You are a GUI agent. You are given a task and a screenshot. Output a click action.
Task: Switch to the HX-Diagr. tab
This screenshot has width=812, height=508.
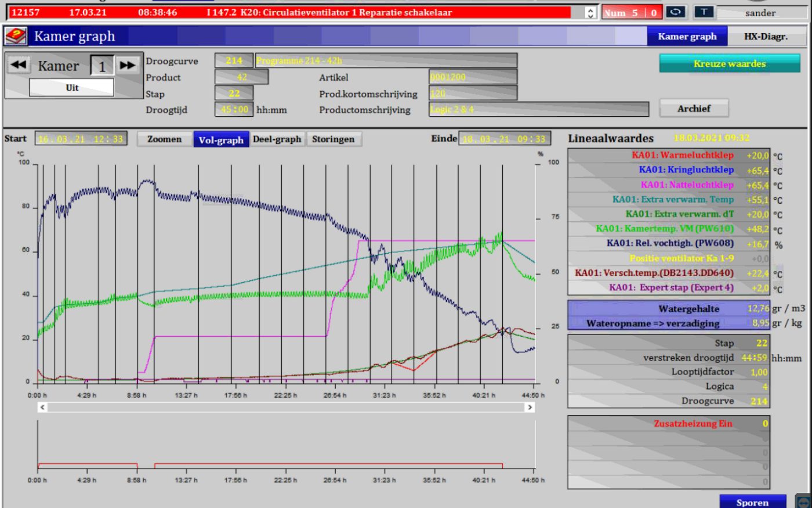[766, 37]
